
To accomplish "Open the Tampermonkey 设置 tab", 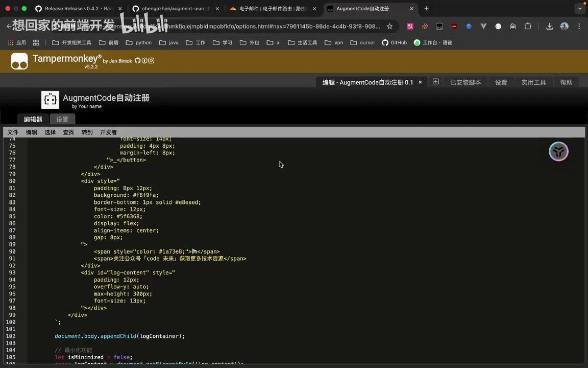I will pyautogui.click(x=501, y=82).
